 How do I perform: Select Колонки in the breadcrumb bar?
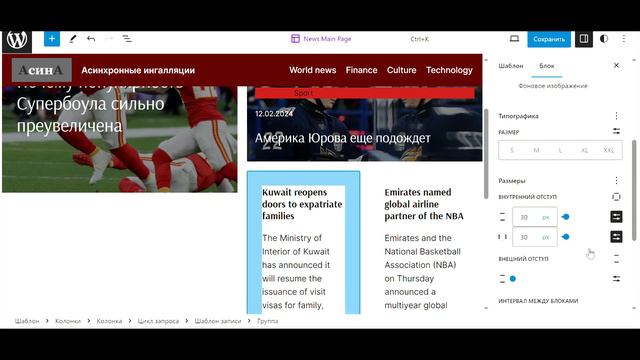68,321
